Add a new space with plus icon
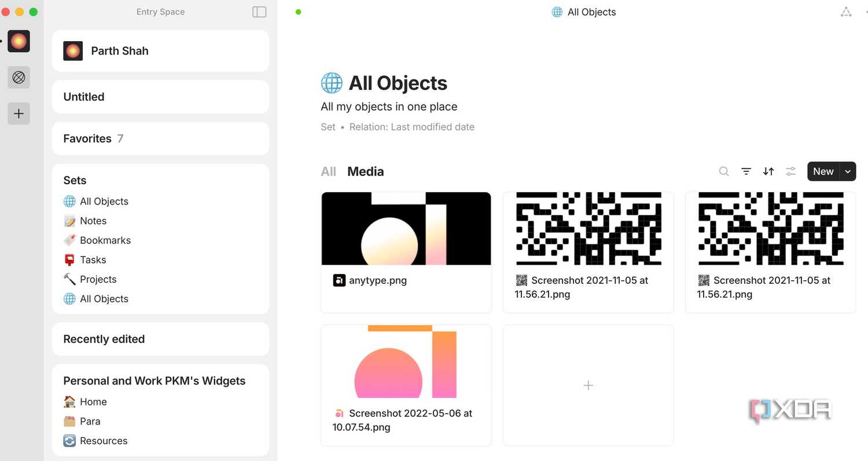This screenshot has height=461, width=868. point(19,114)
